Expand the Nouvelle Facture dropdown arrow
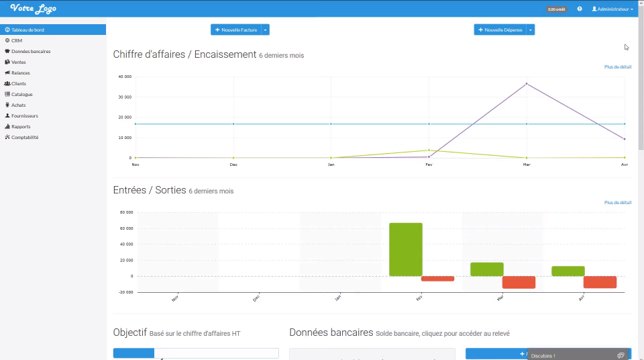644x360 pixels. click(266, 30)
